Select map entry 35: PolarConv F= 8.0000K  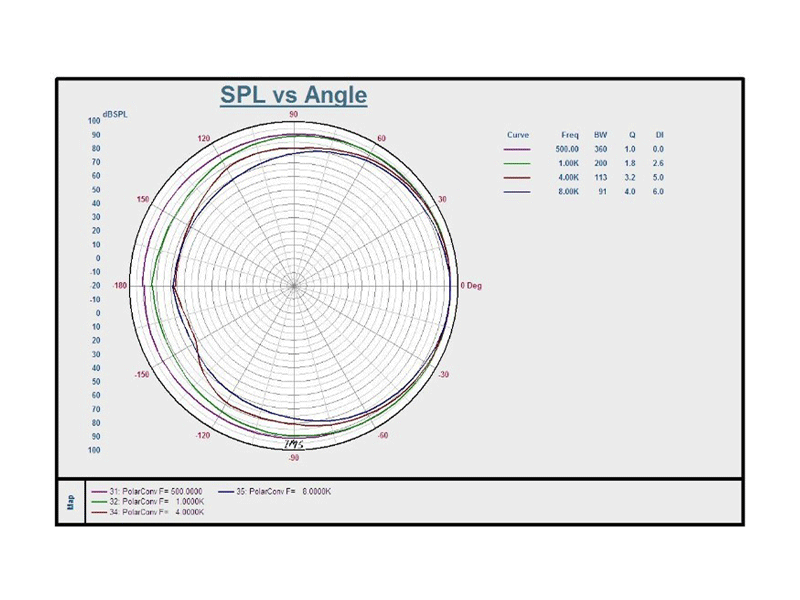[x=282, y=492]
